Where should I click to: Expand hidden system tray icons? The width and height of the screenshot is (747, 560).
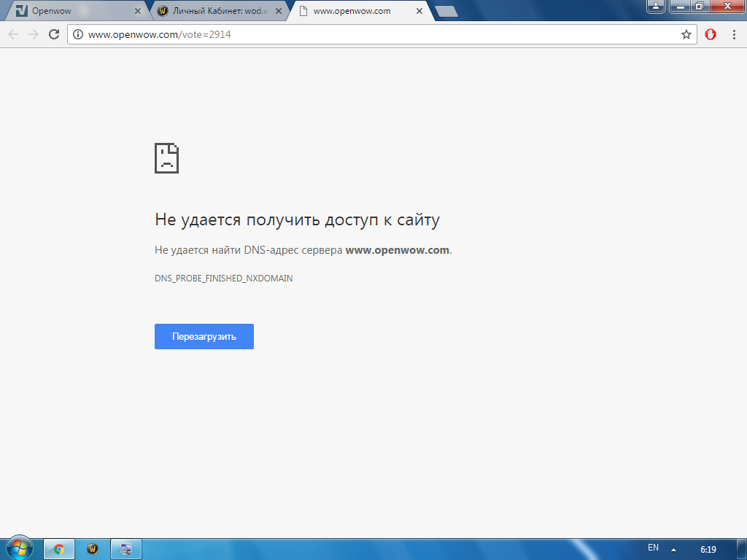pyautogui.click(x=673, y=549)
